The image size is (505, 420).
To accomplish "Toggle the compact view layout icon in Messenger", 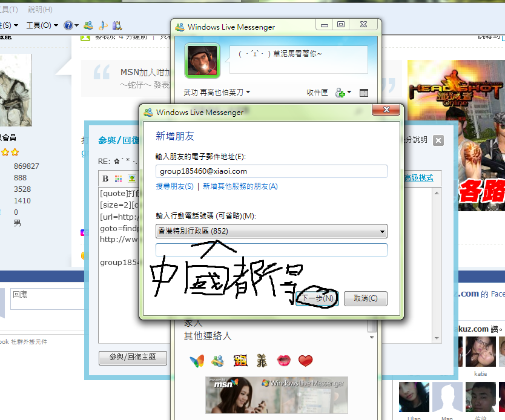I will click(364, 93).
